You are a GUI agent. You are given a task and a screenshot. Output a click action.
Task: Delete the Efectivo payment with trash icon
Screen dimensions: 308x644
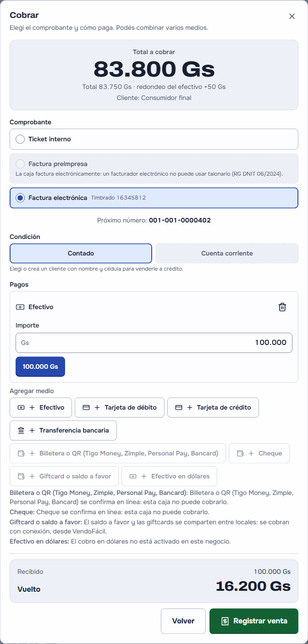282,307
